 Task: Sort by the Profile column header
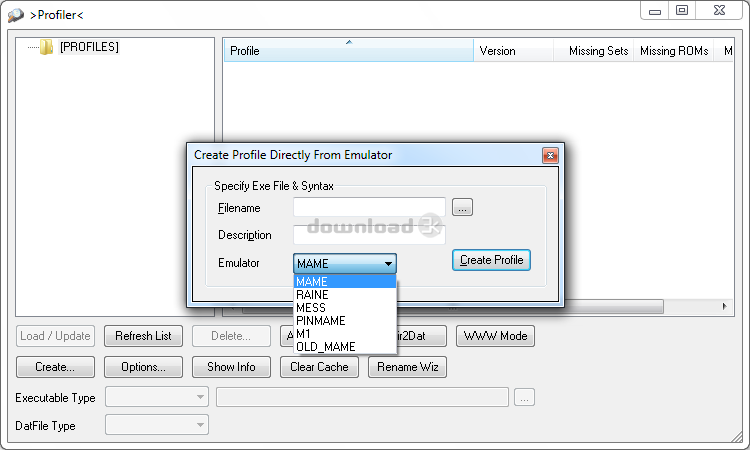[x=349, y=50]
